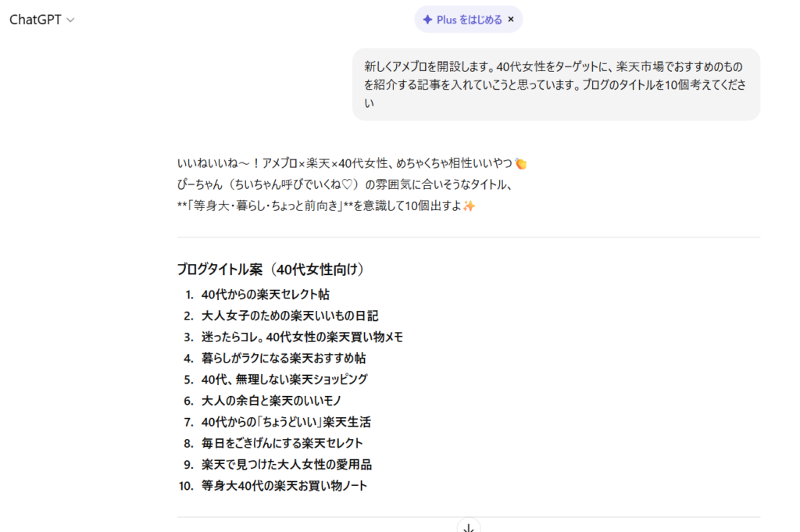Click the sparkle icon in the Plus button
Screen dimensions: 800x532
click(x=427, y=20)
